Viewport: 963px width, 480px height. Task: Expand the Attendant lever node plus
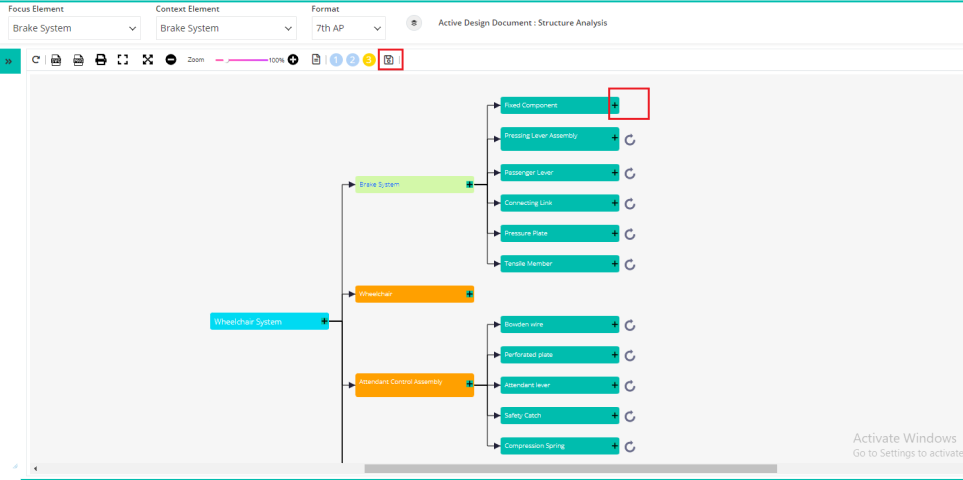pos(615,385)
